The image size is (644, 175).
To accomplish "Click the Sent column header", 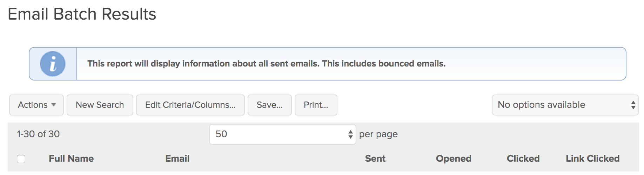I will 375,159.
